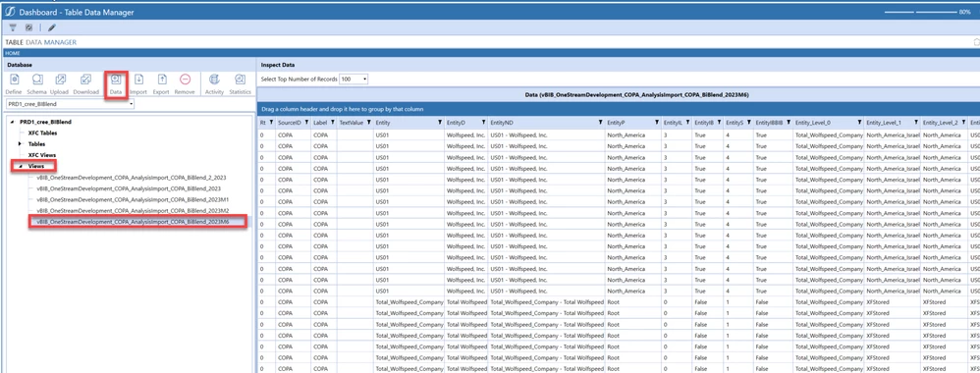Open the PRD1_cree_BIBlend database dropdown
Viewport: 980px width, 373px height.
click(x=70, y=104)
